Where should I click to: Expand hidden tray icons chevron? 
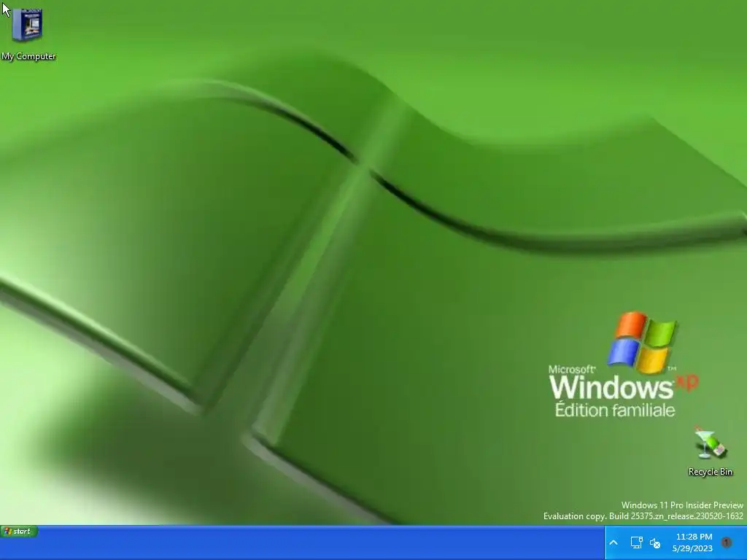[614, 542]
